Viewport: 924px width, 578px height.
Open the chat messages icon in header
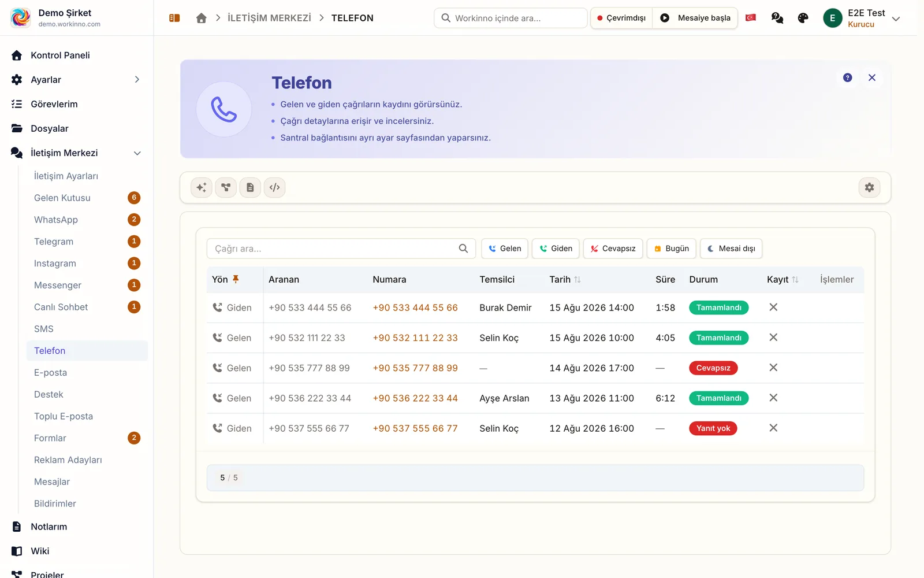(777, 18)
